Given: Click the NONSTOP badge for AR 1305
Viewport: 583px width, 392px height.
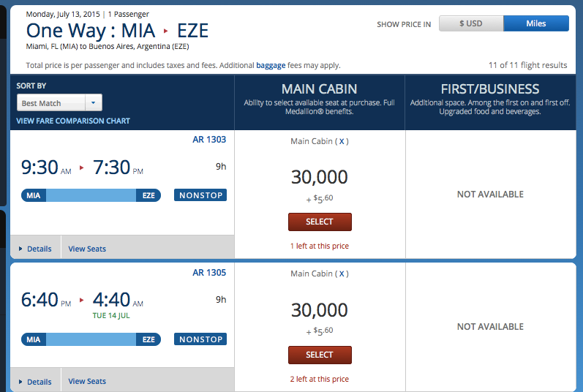Looking at the screenshot, I should [x=200, y=339].
